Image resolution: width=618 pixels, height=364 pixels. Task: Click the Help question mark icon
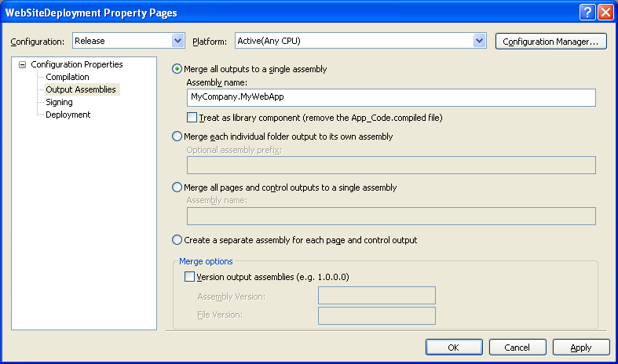click(587, 13)
